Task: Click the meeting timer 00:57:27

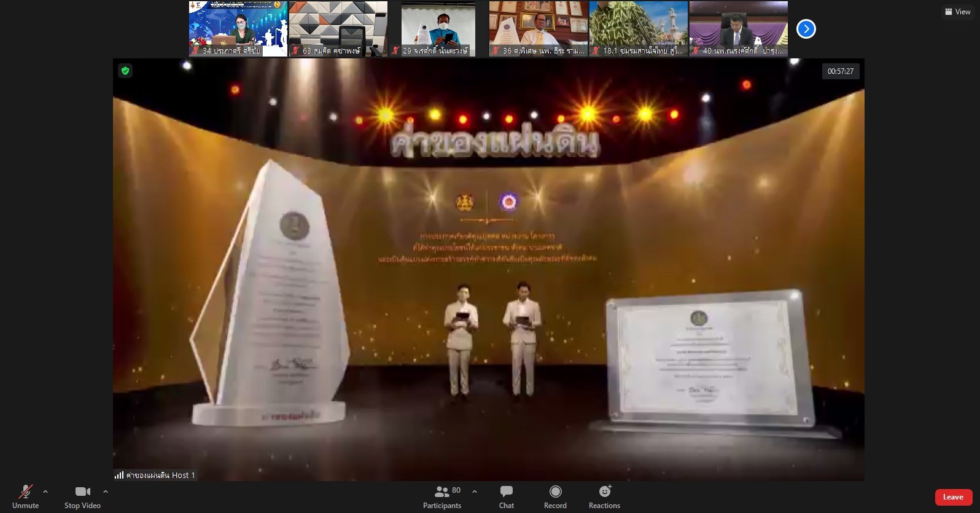Action: (840, 71)
